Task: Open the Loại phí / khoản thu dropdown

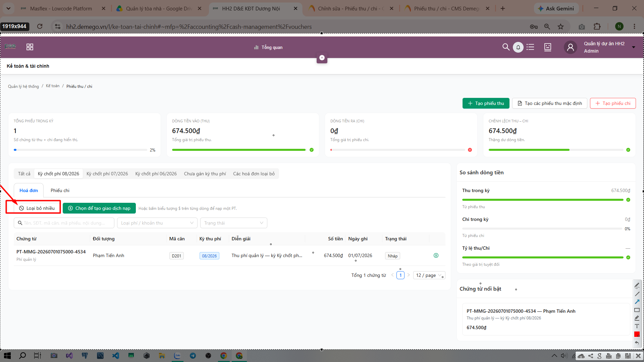Action: coord(157,223)
